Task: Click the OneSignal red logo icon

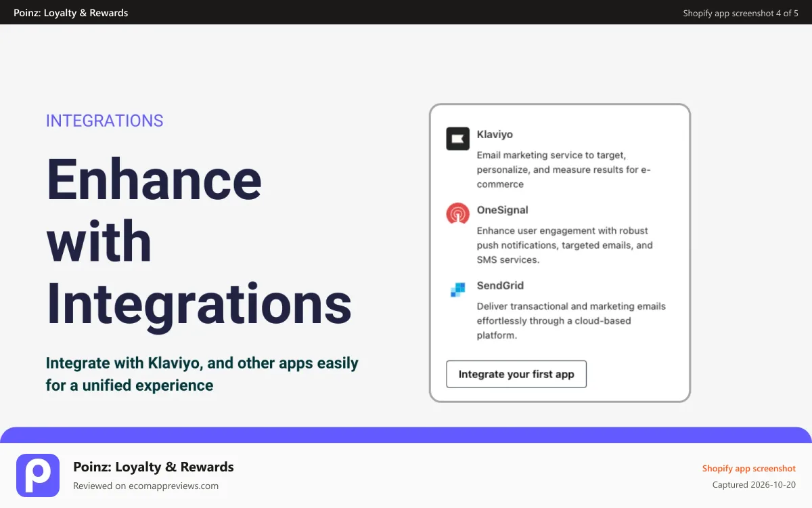Action: (x=457, y=213)
